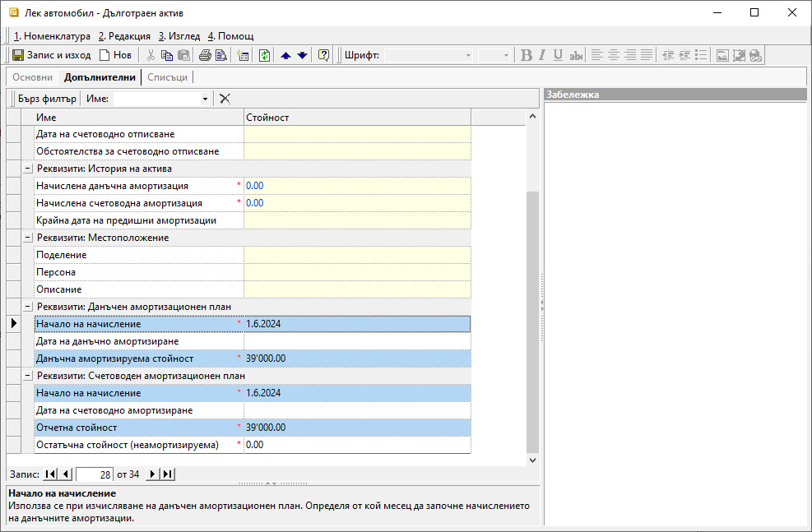Click the 'Нов' button
Image resolution: width=812 pixels, height=532 pixels.
pyautogui.click(x=115, y=55)
